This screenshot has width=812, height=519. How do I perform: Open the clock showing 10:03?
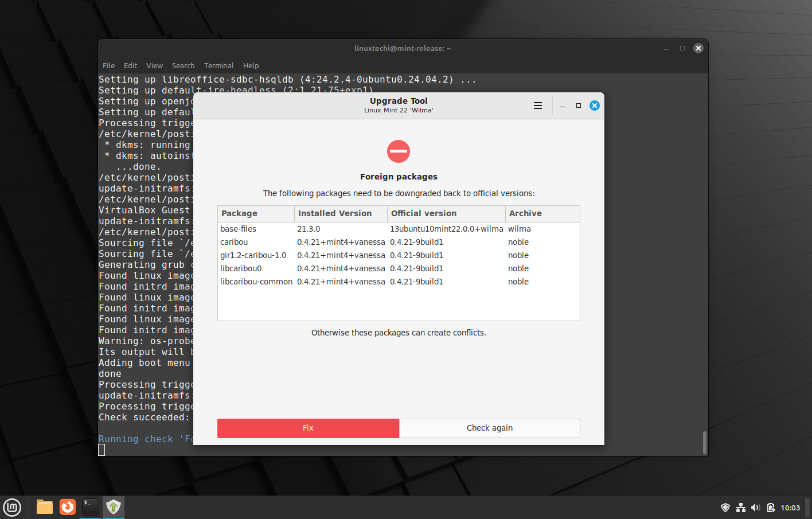(790, 508)
